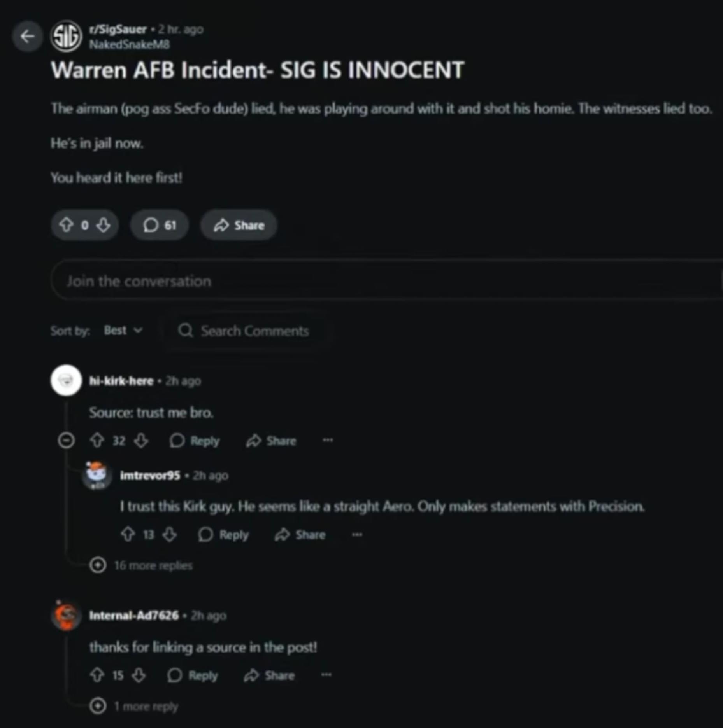Collapse the hi-kirk-here comment thread

[x=66, y=441]
